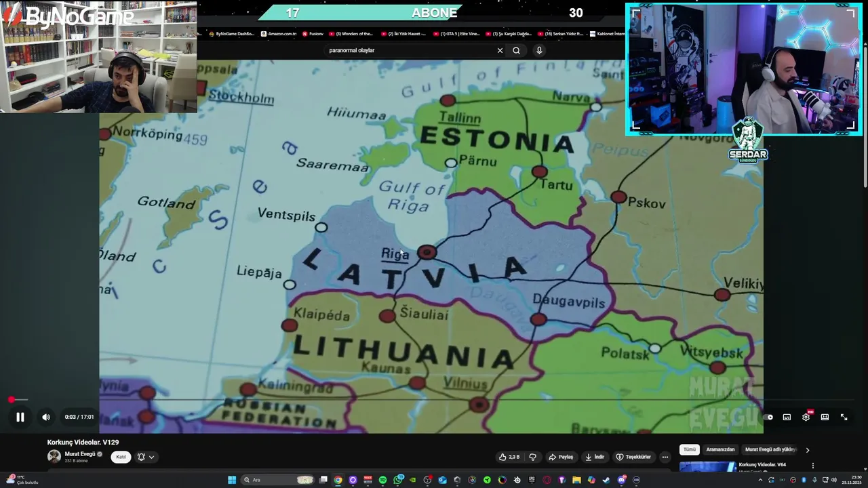Open WhatsApp from the taskbar
Image resolution: width=868 pixels, height=488 pixels.
(398, 480)
